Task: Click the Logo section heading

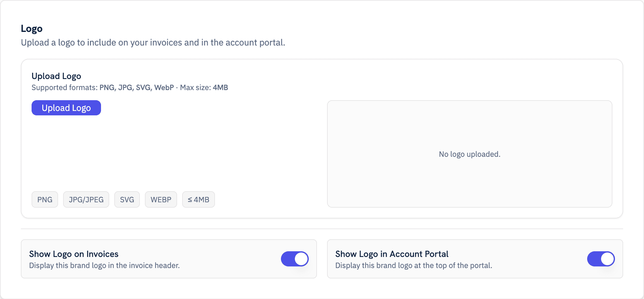Action: click(x=32, y=28)
